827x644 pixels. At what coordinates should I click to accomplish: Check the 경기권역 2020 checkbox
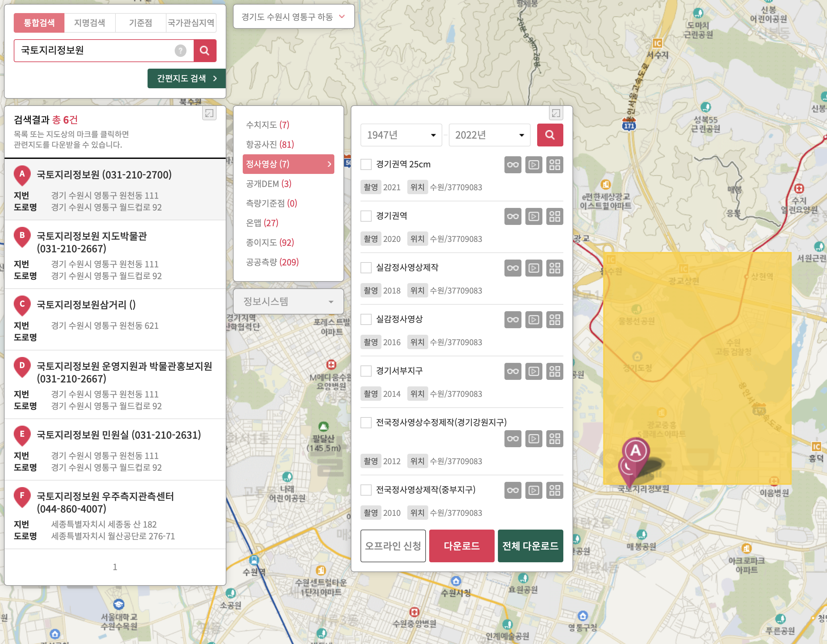366,216
